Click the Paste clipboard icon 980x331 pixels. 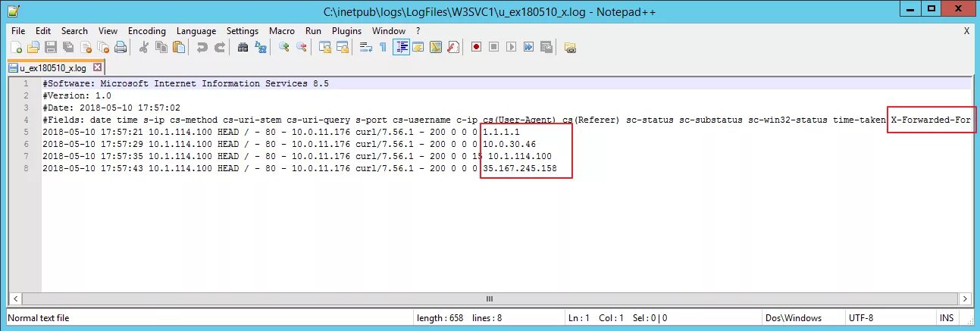pyautogui.click(x=178, y=47)
